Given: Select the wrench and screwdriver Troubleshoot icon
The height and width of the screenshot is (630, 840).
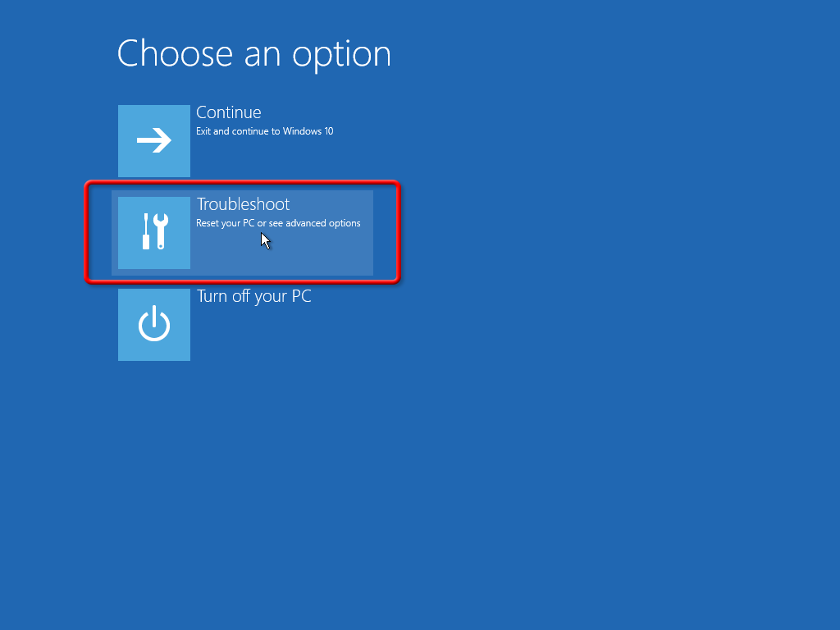Looking at the screenshot, I should (x=155, y=231).
